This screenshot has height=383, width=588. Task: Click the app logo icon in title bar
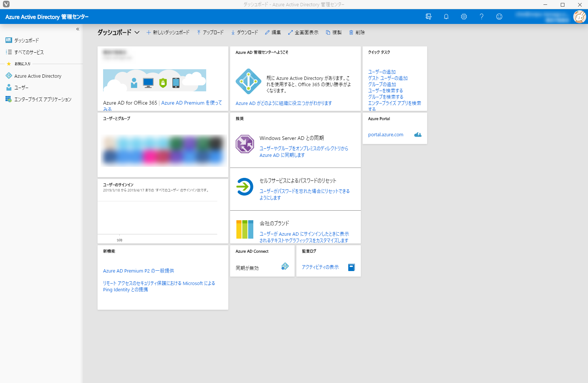tap(6, 4)
